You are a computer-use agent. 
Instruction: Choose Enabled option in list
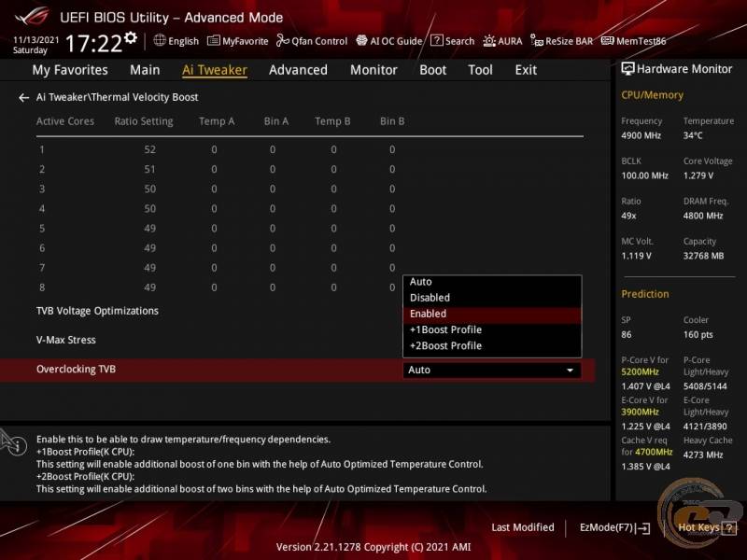[492, 314]
